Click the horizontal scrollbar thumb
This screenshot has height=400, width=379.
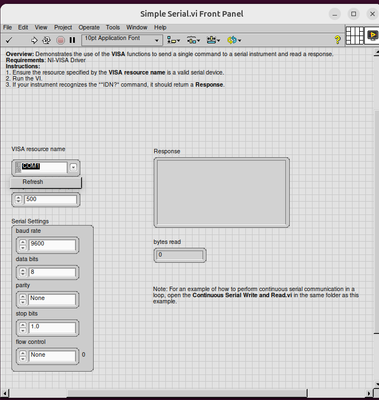[187, 393]
